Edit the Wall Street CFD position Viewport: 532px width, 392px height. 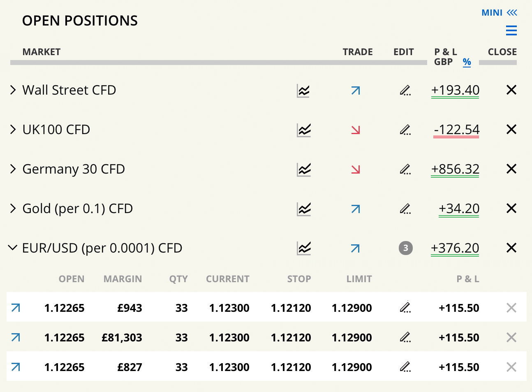[405, 90]
